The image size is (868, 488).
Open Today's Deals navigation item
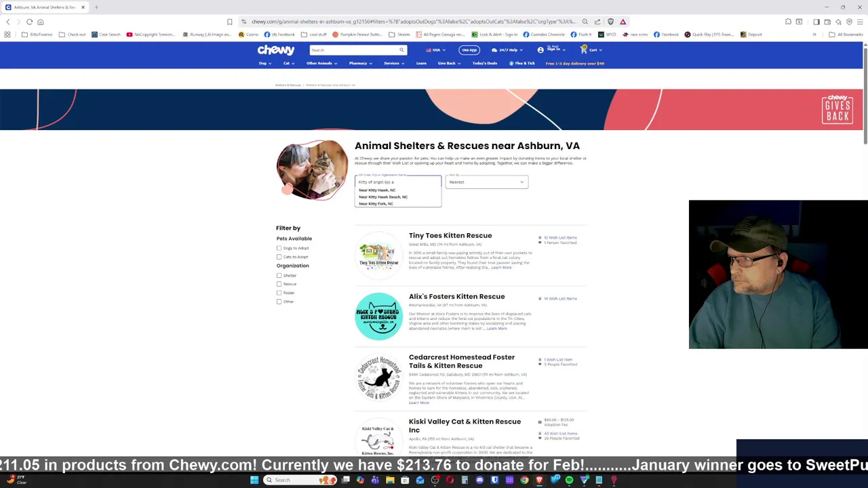point(484,63)
